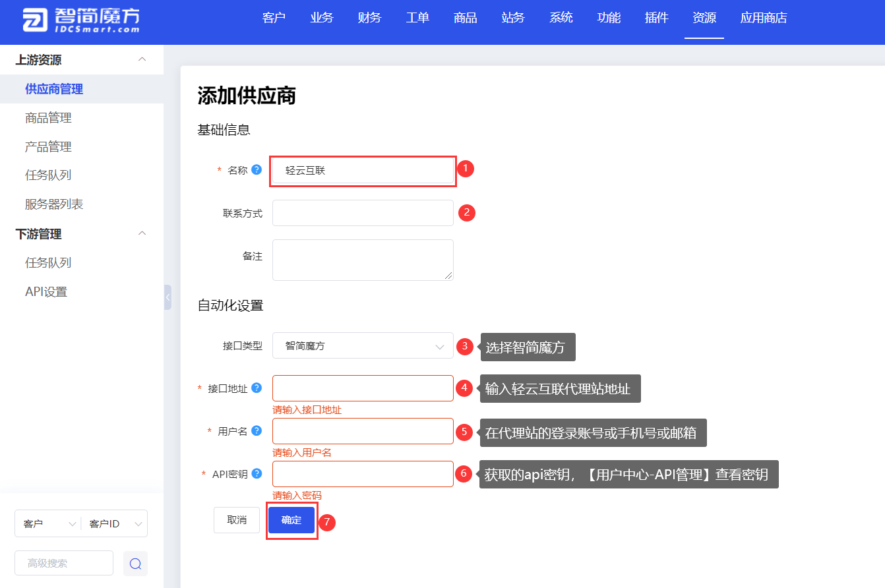Screen dimensions: 885x588
Task: Open the 客户 top menu
Action: [274, 18]
